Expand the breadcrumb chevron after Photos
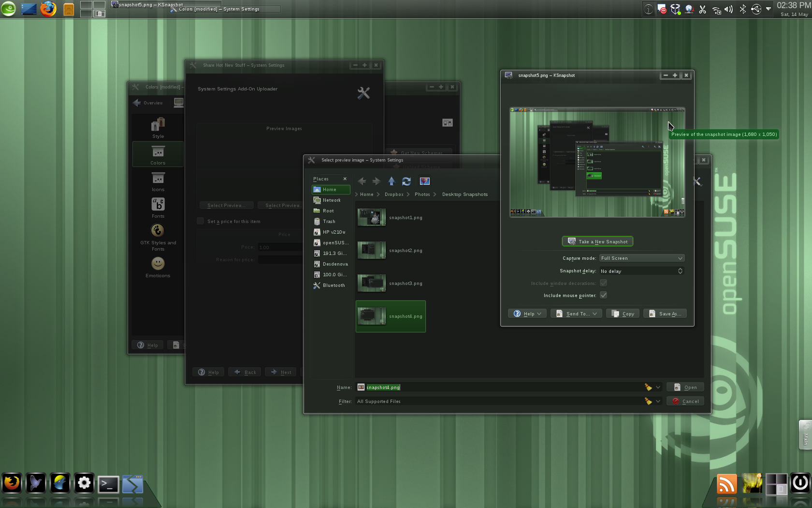The image size is (812, 508). 435,194
